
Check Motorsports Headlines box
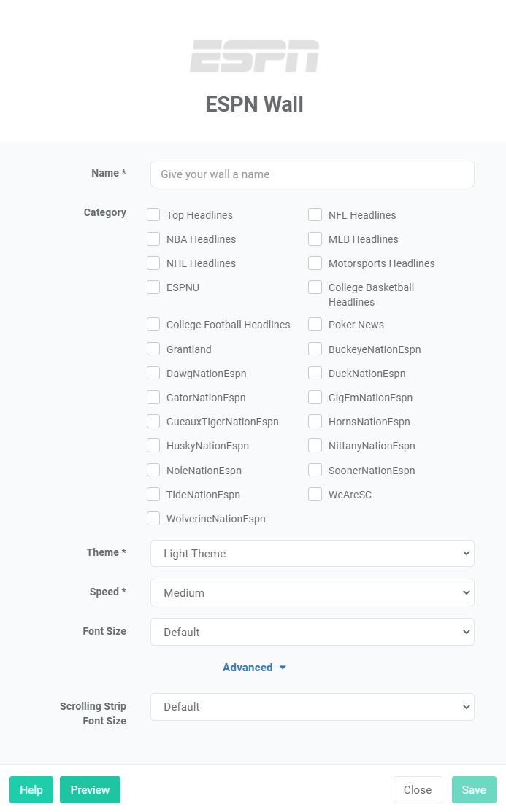[315, 263]
